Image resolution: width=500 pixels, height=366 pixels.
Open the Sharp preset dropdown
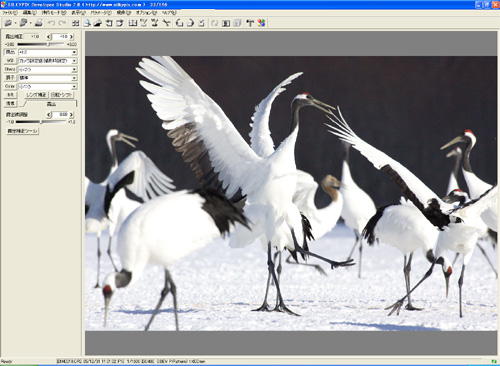click(x=74, y=70)
